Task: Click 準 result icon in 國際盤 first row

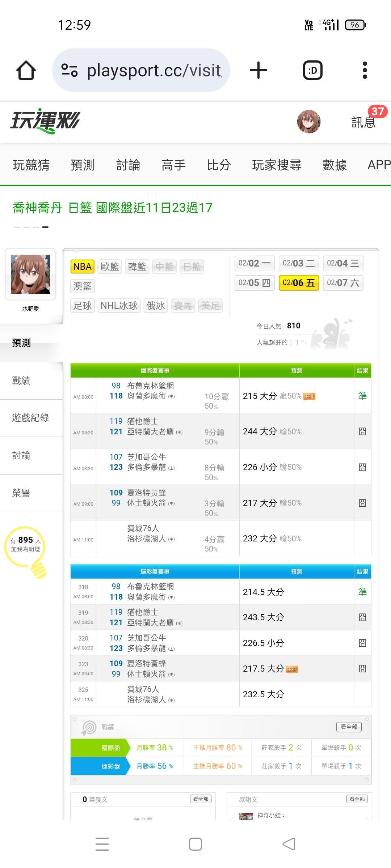Action: click(362, 396)
